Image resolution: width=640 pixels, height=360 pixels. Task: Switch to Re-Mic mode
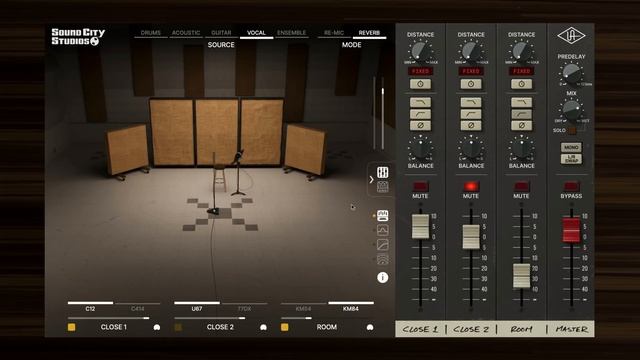[334, 33]
